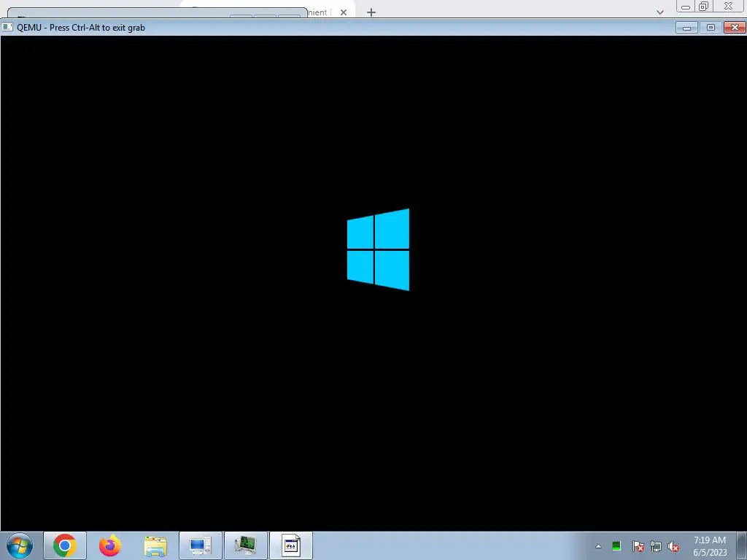
Task: Launch Firefox from the taskbar
Action: pos(110,545)
